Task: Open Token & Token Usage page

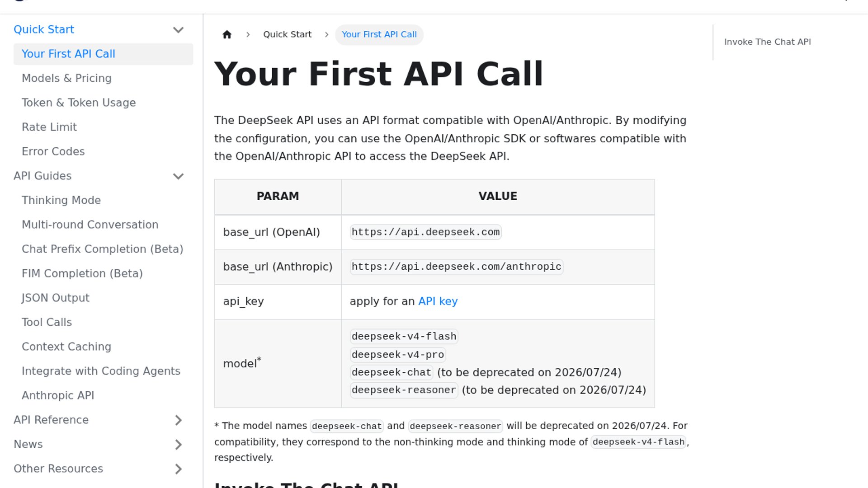Action: pyautogui.click(x=79, y=103)
